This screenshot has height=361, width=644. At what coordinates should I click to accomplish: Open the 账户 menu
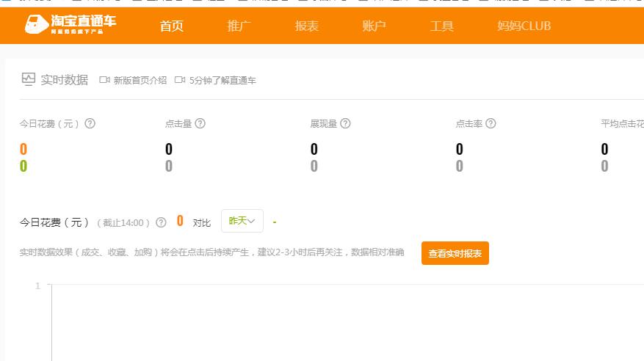pyautogui.click(x=375, y=26)
